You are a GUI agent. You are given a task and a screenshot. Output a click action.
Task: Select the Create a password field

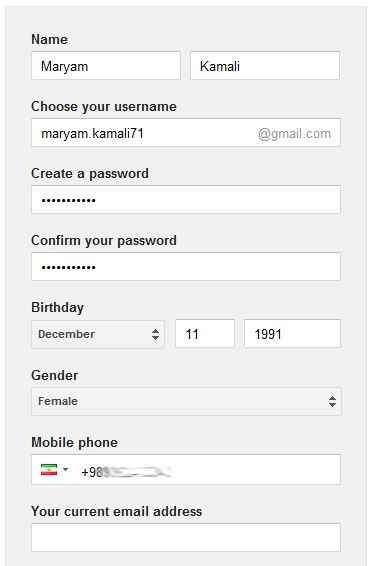(186, 200)
